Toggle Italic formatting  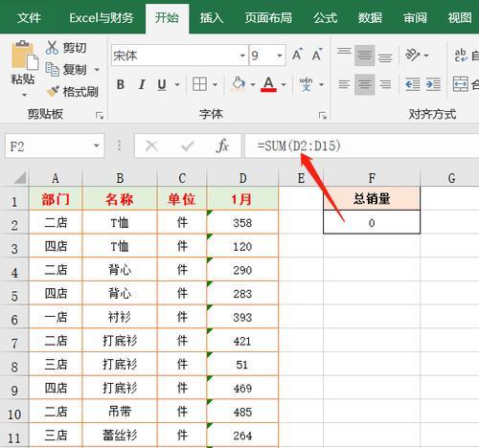tap(142, 84)
